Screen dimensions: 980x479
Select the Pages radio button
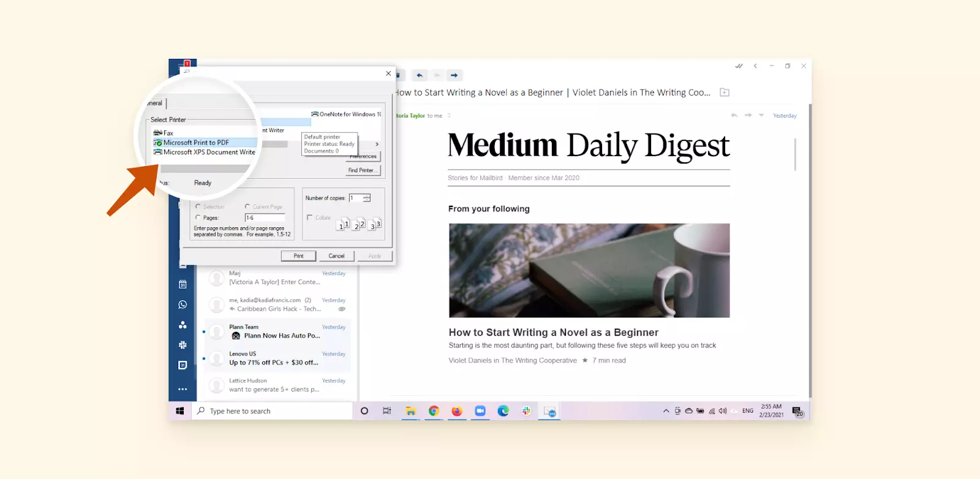(x=198, y=217)
